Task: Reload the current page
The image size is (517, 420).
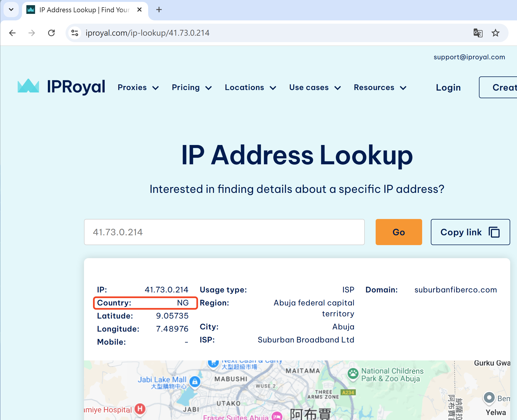Action: click(x=51, y=33)
